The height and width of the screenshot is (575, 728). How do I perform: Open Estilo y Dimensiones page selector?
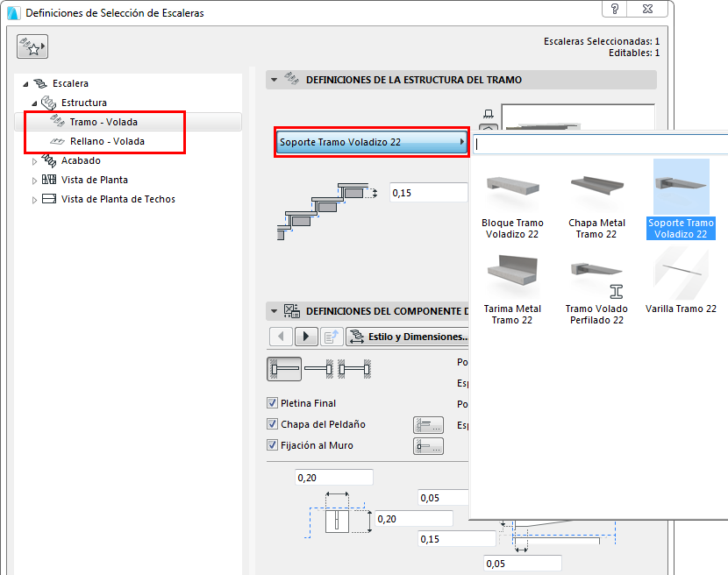coord(407,337)
